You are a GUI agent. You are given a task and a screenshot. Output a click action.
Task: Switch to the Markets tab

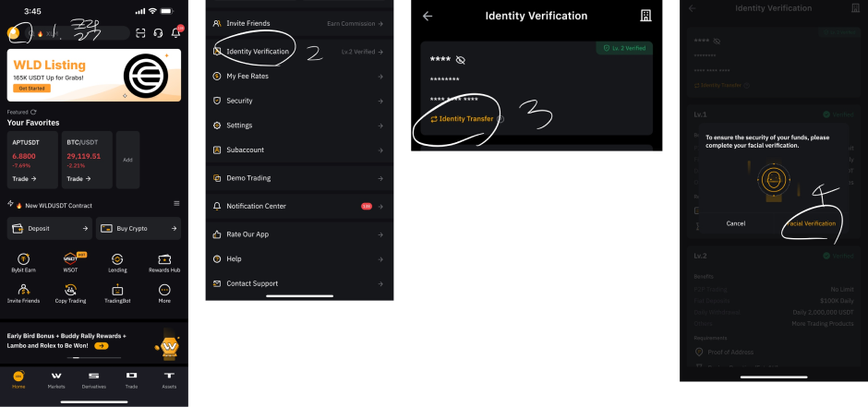tap(56, 380)
